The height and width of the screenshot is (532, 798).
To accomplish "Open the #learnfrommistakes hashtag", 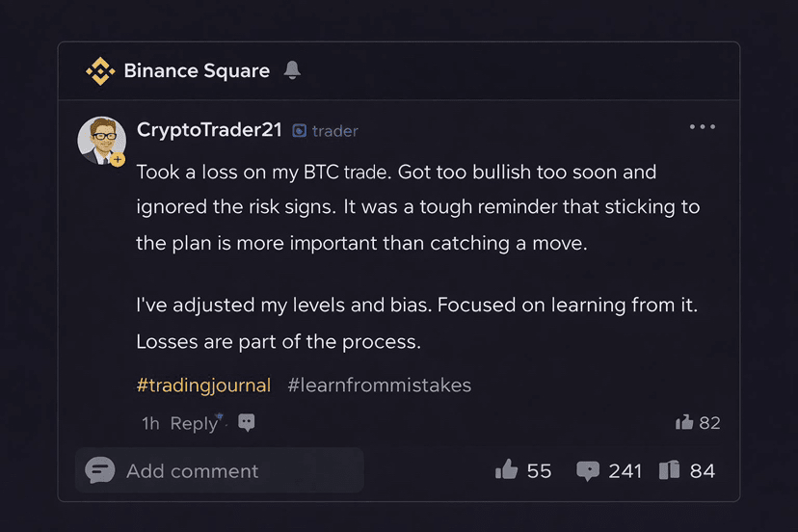I will coord(379,385).
